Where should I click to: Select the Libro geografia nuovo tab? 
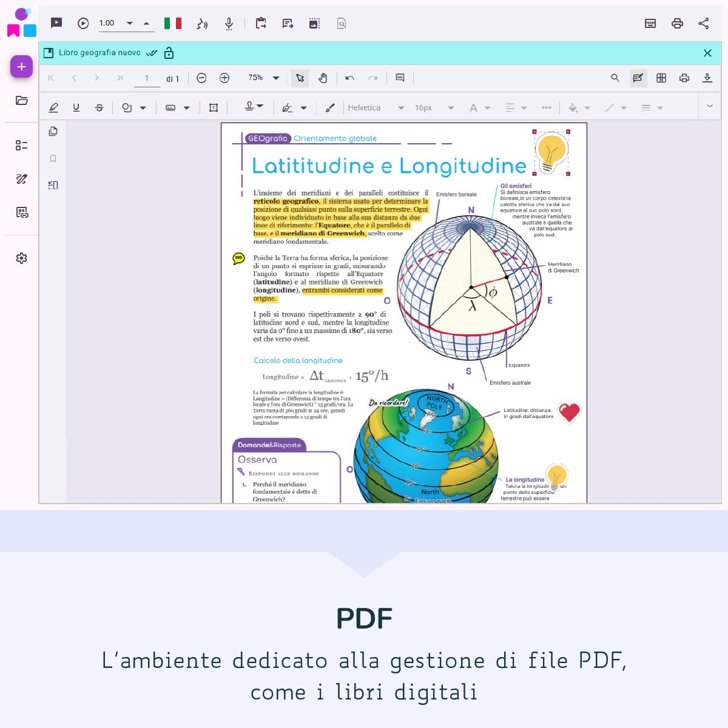[99, 53]
